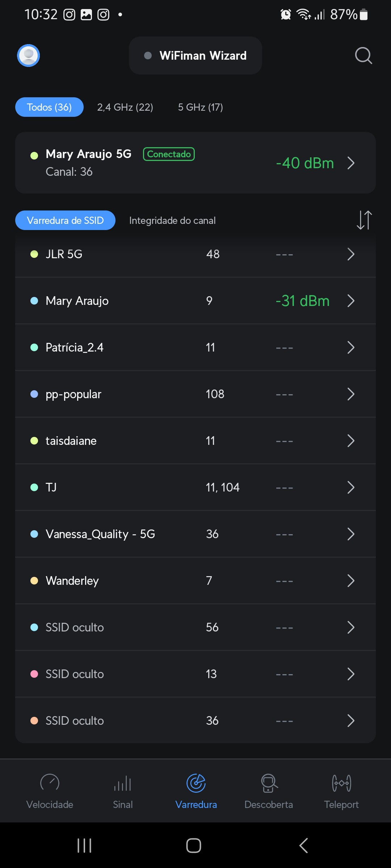The height and width of the screenshot is (868, 391).
Task: Open the user profile avatar
Action: [x=28, y=56]
